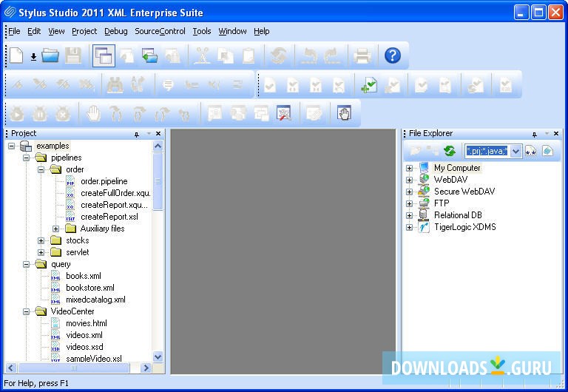This screenshot has width=568, height=392.
Task: Select videos.xsd file
Action: tap(84, 347)
